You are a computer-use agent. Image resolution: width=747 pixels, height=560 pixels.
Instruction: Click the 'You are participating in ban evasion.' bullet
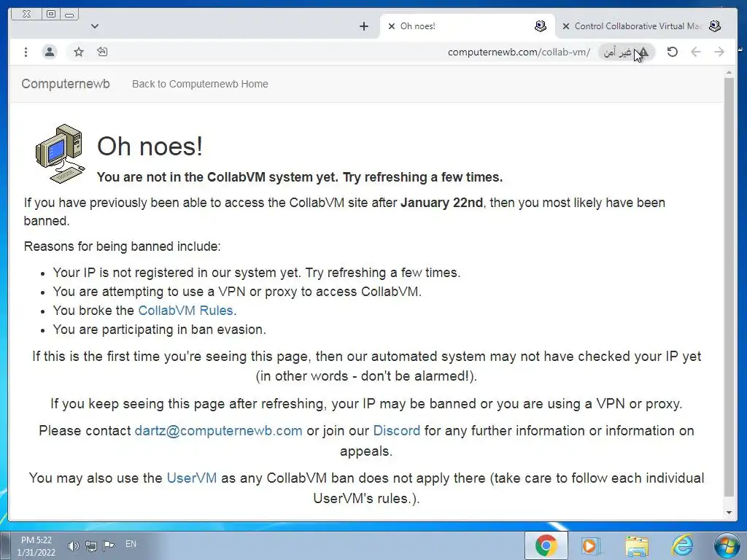[x=159, y=330]
